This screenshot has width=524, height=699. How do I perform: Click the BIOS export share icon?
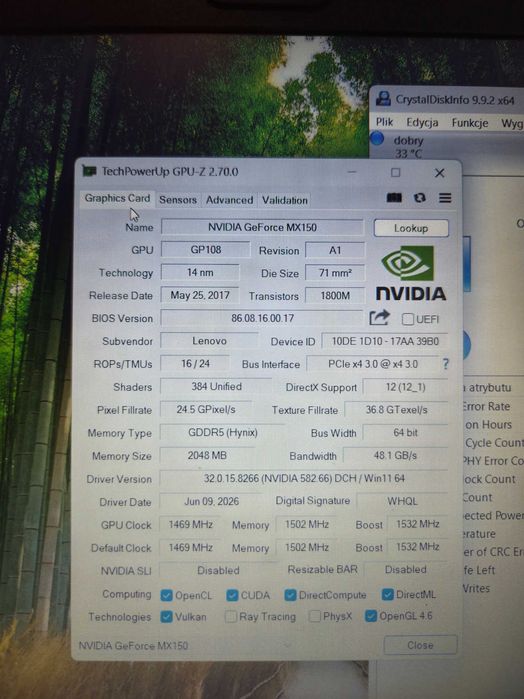click(x=380, y=318)
